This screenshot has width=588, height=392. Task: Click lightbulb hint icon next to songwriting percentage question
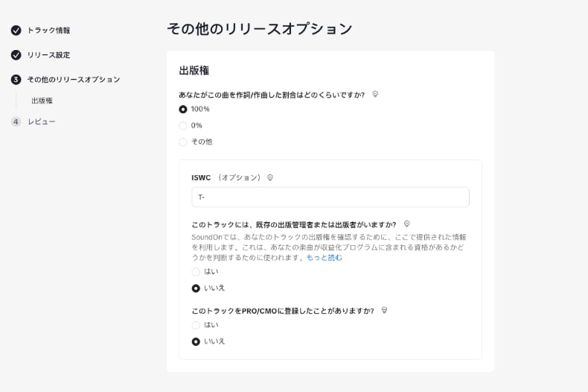click(375, 95)
